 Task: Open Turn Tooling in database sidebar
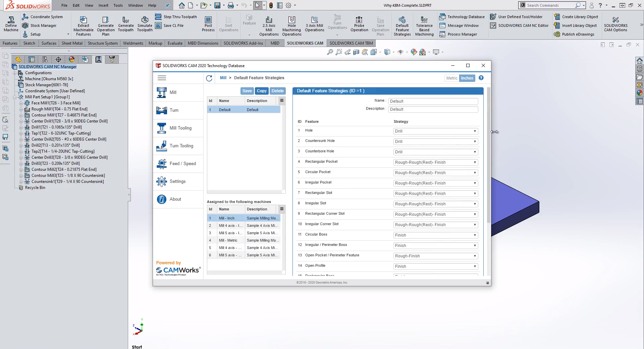click(178, 146)
